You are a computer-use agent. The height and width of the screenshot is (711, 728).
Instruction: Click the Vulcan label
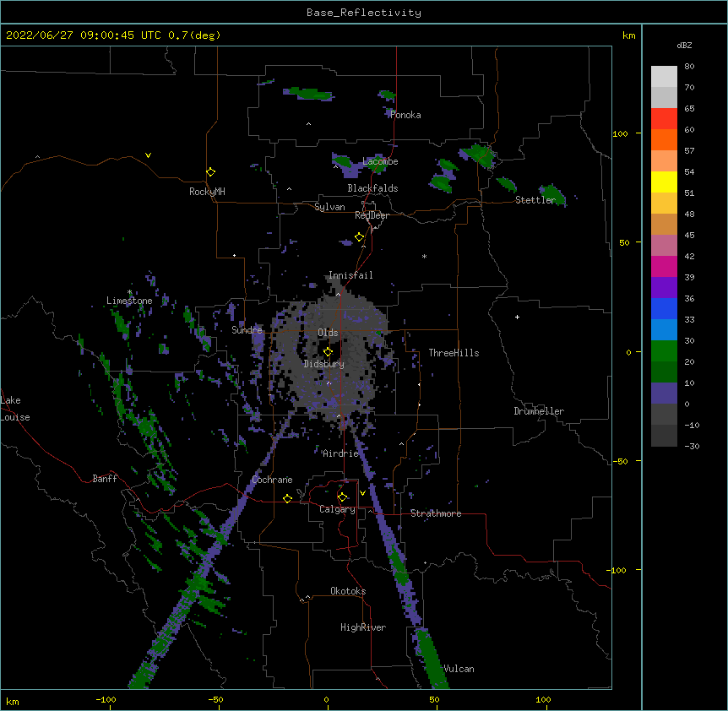(x=459, y=669)
